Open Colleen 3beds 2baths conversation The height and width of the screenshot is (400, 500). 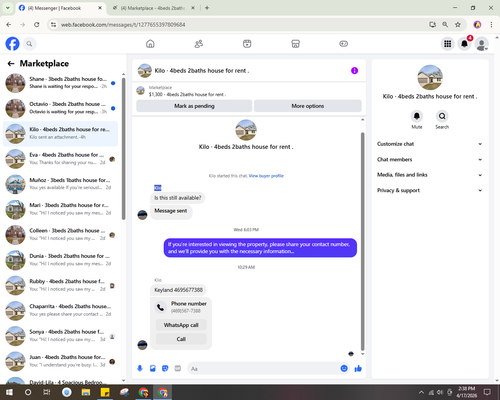click(61, 235)
